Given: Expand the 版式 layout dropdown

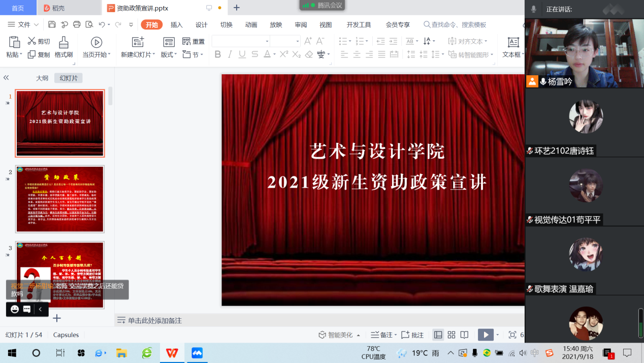Looking at the screenshot, I should point(176,55).
